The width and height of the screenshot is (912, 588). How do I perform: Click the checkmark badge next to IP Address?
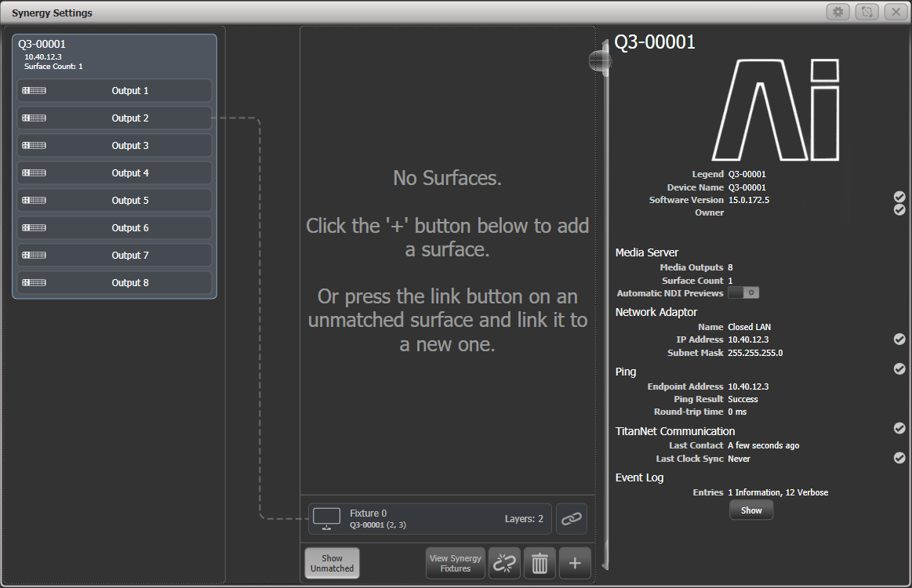click(x=899, y=339)
